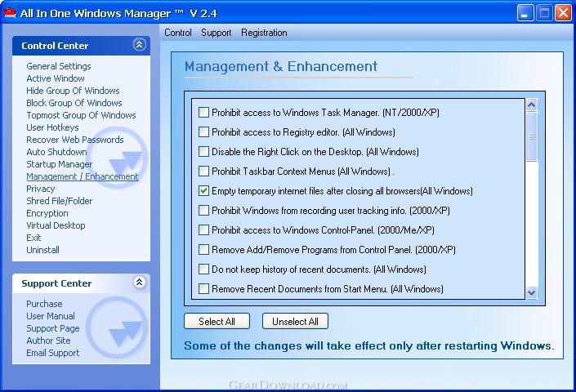The height and width of the screenshot is (392, 576).
Task: Click Exit in Control Center
Action: [x=33, y=238]
